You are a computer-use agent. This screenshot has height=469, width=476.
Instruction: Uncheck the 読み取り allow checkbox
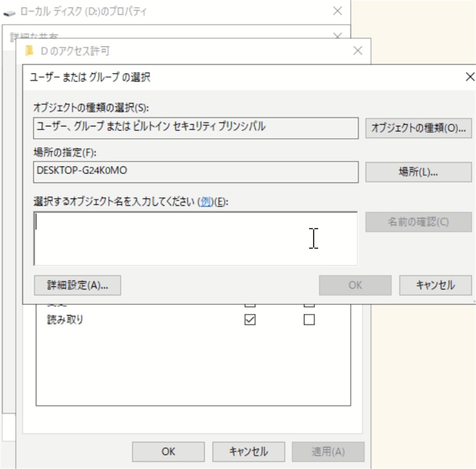click(250, 319)
